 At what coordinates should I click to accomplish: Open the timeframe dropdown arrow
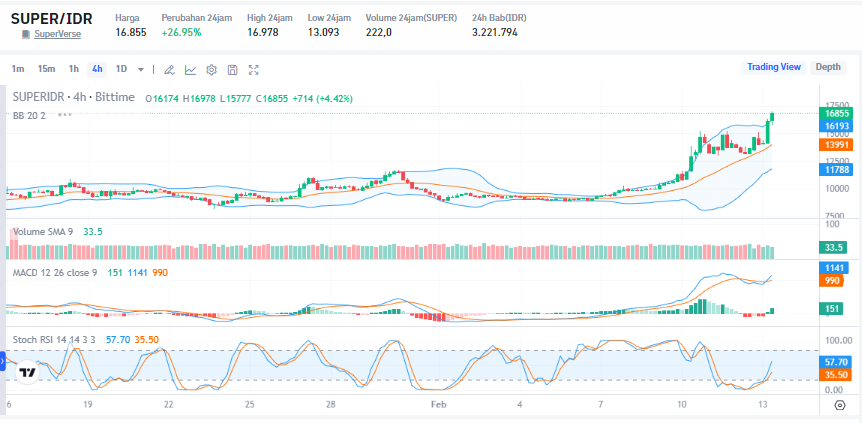coord(141,70)
